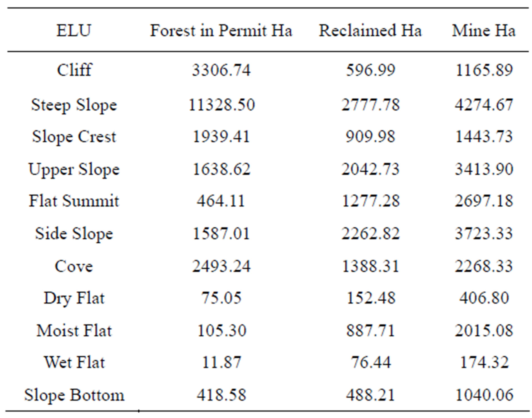Select the Steep Slope row label
Image resolution: width=532 pixels, height=418 pixels.
[x=74, y=106]
